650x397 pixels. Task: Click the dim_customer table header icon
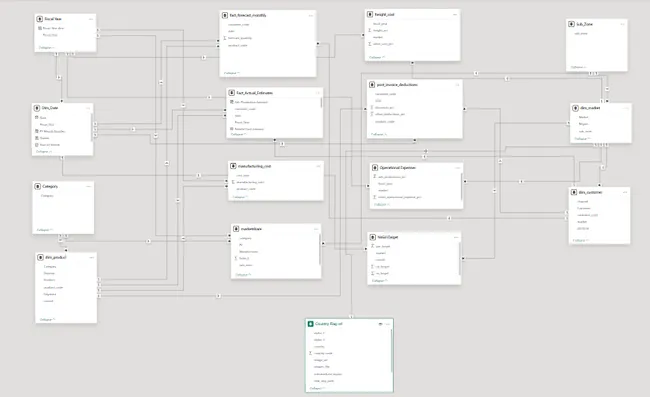(x=574, y=192)
